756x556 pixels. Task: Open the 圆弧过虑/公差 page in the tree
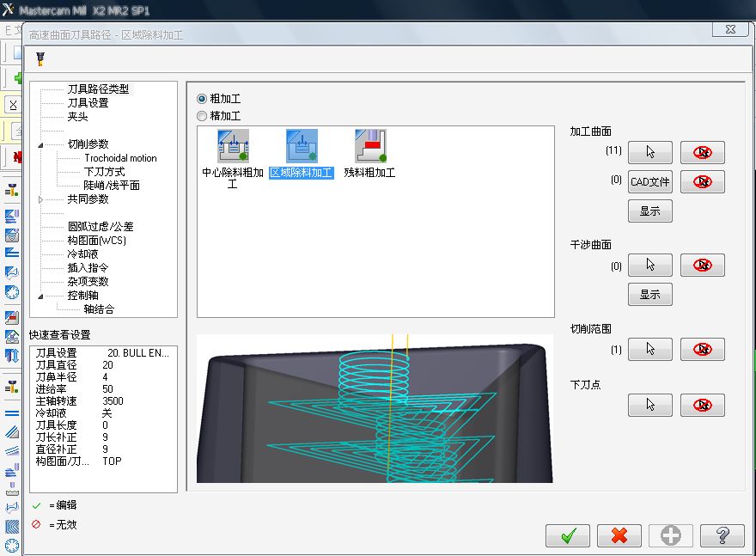(101, 227)
